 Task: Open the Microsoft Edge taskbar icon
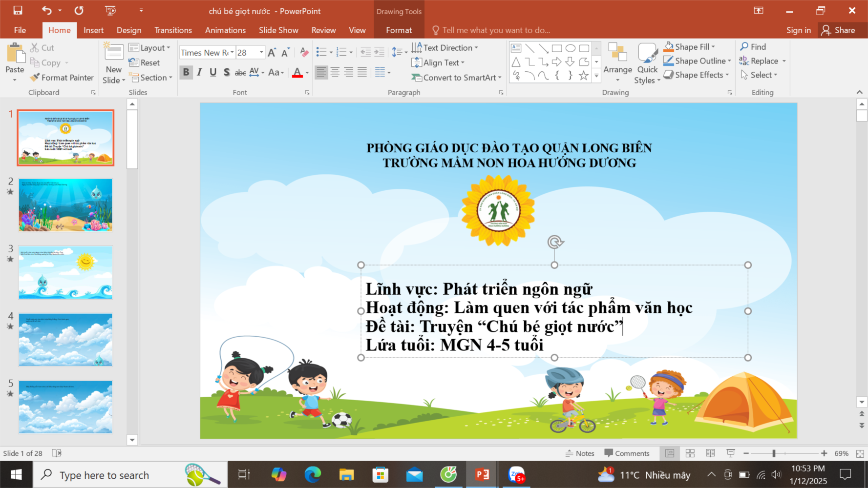[313, 474]
